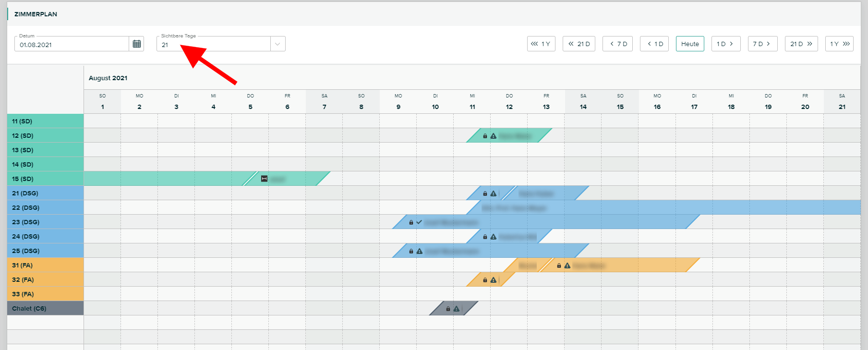Advance the plan by 7 days

(762, 44)
